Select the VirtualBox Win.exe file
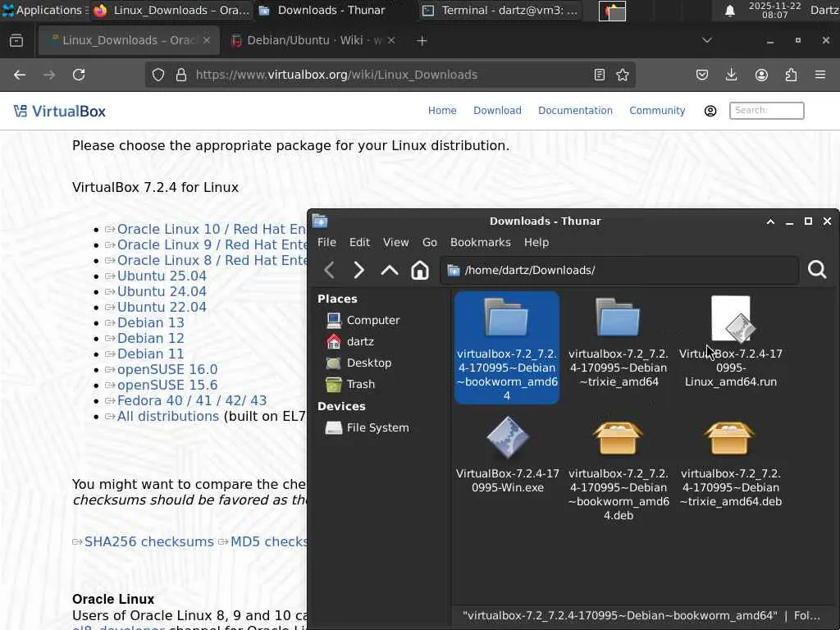 coord(507,454)
